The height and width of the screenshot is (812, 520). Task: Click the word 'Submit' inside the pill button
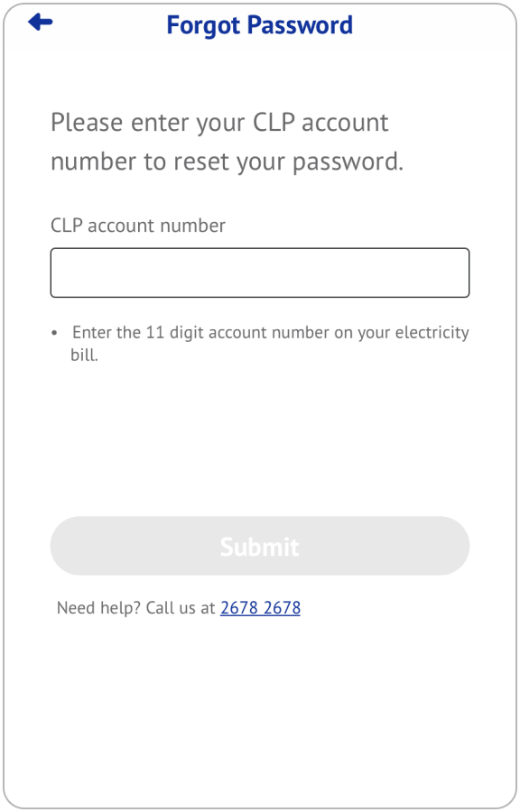tap(259, 547)
